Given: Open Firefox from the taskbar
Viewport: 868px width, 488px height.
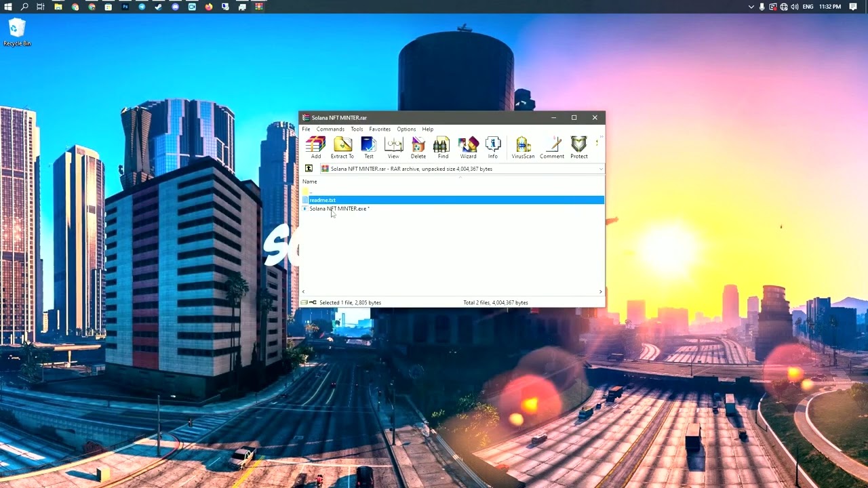Looking at the screenshot, I should (x=209, y=7).
